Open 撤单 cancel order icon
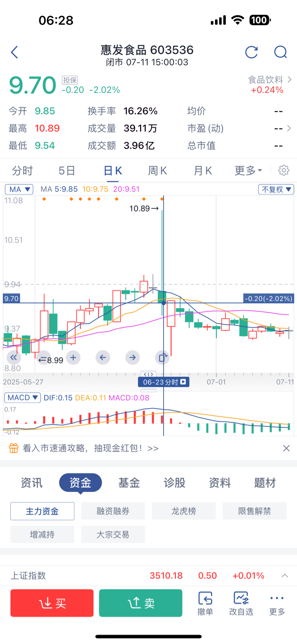The image size is (297, 644). (205, 603)
